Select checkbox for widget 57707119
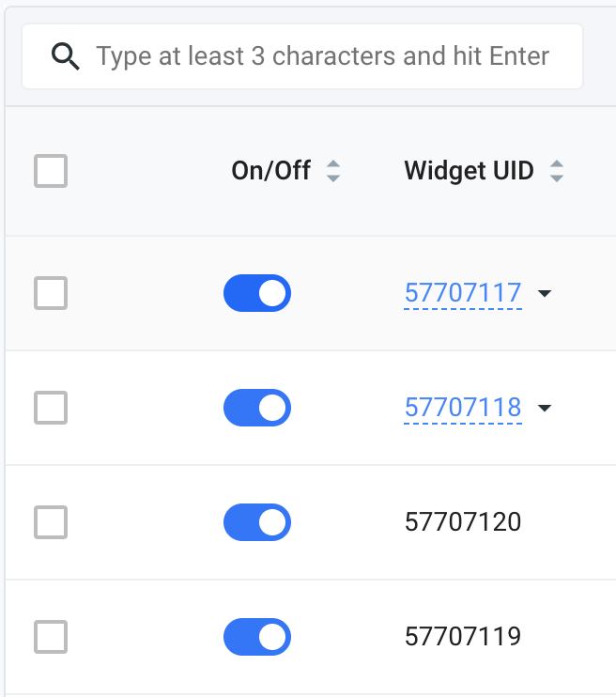The height and width of the screenshot is (697, 616). 51,637
